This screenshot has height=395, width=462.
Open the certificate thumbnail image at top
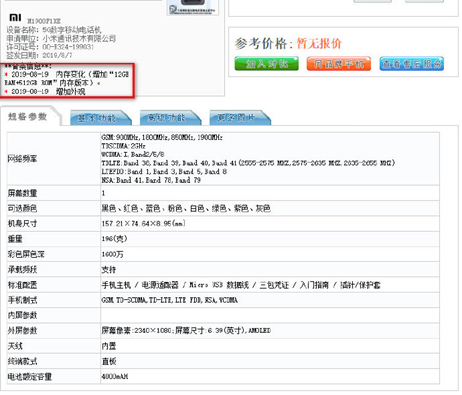(x=193, y=7)
